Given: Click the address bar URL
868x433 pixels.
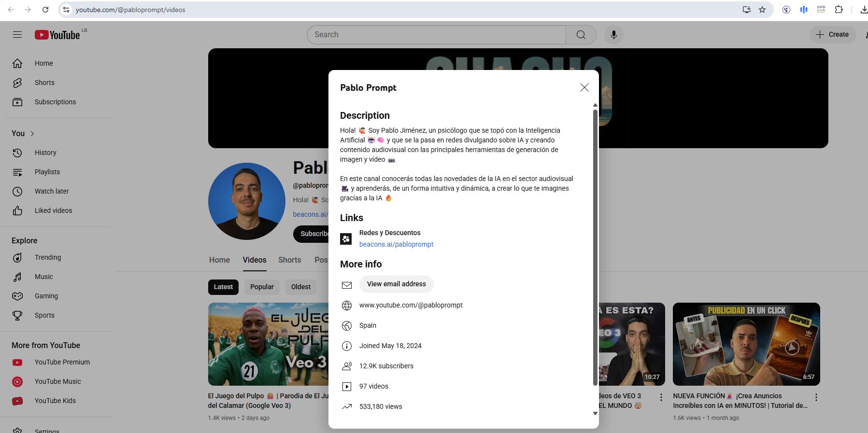Looking at the screenshot, I should click(130, 10).
